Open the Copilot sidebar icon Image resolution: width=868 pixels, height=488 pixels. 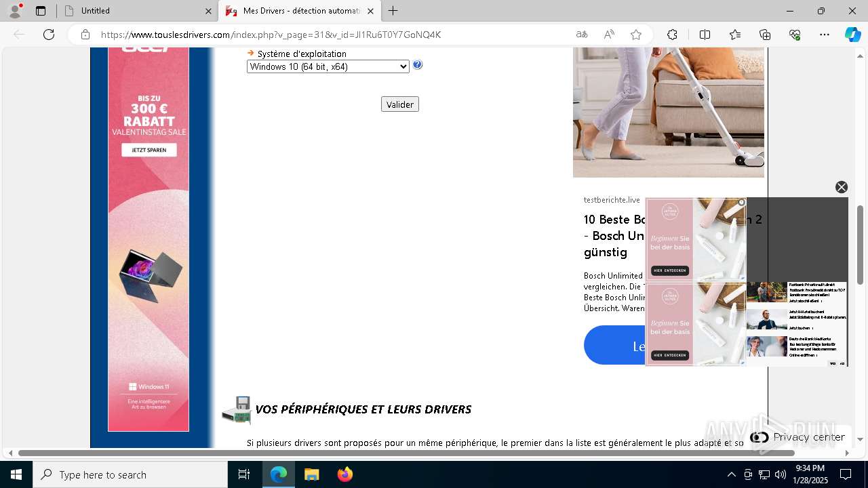(852, 35)
